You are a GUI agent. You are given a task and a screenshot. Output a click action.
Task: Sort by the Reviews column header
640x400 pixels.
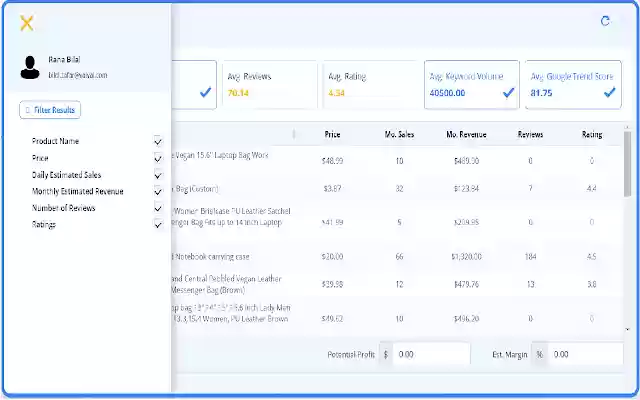[530, 134]
